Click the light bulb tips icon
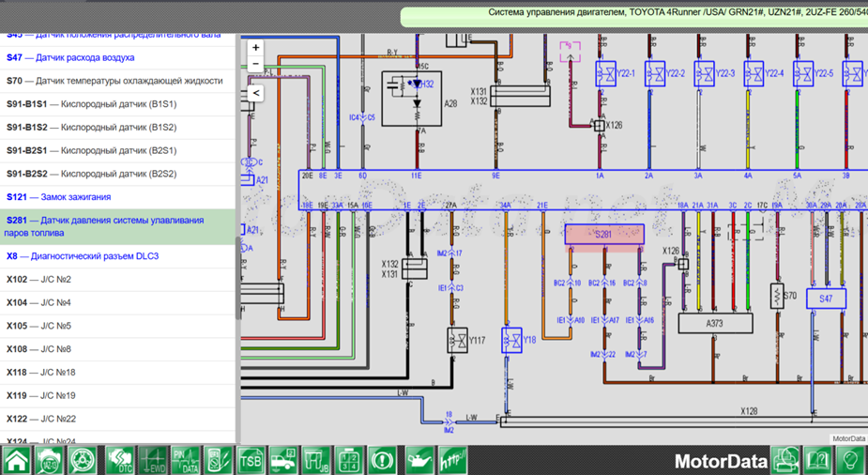868x475 pixels. tap(851, 461)
